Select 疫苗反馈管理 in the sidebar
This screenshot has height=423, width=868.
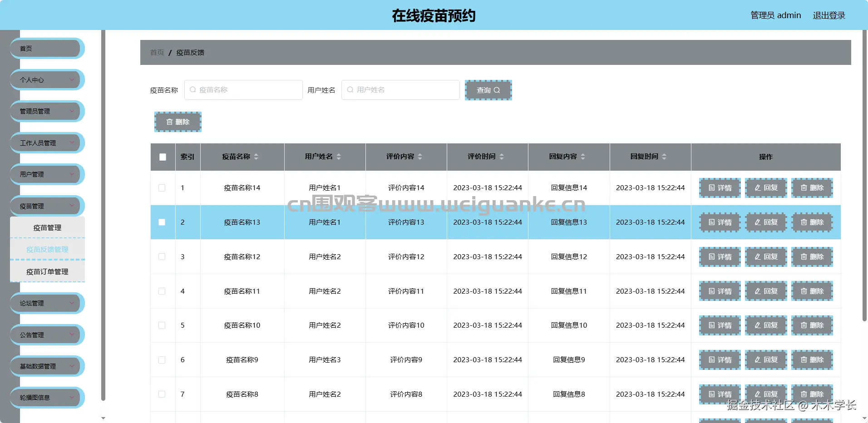(47, 249)
